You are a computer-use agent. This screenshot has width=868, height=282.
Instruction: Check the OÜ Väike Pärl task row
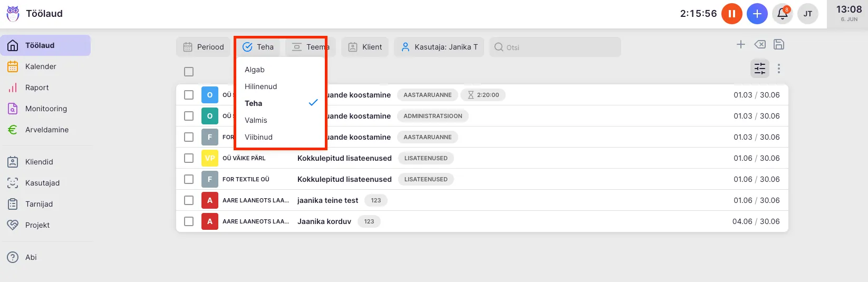click(x=189, y=158)
